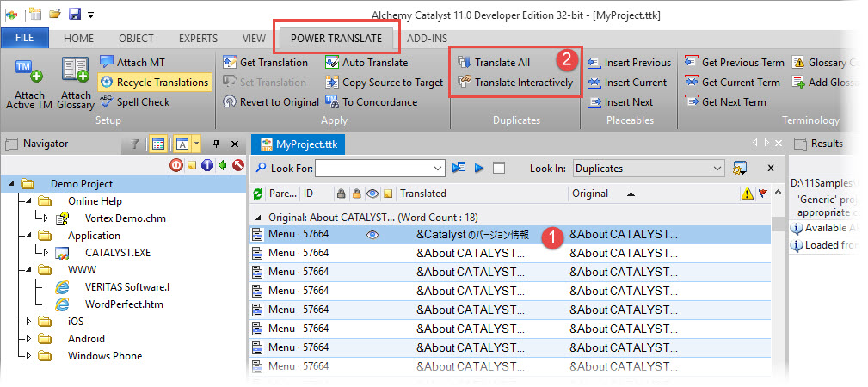Select WordPerfect.htm in tree

tap(124, 304)
